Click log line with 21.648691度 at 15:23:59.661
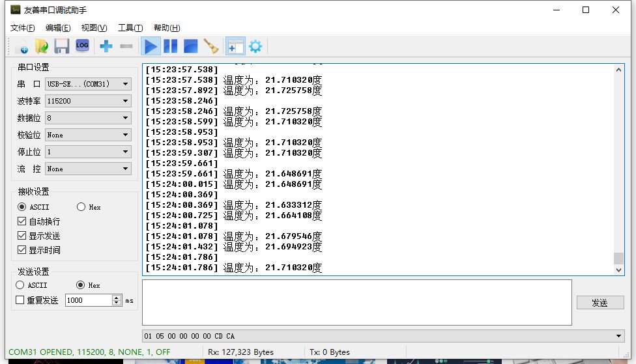This screenshot has width=636, height=364. [234, 174]
